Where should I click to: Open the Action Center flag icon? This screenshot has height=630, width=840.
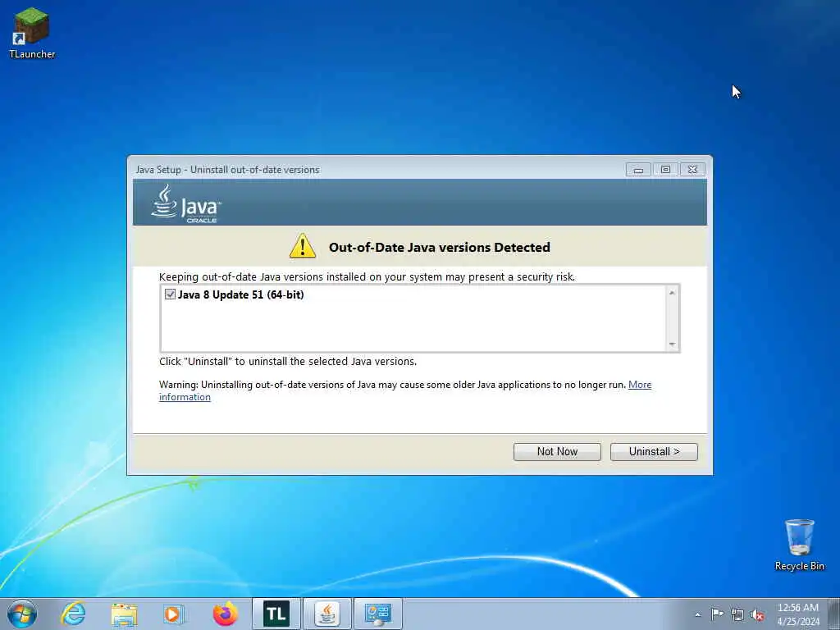click(x=717, y=614)
